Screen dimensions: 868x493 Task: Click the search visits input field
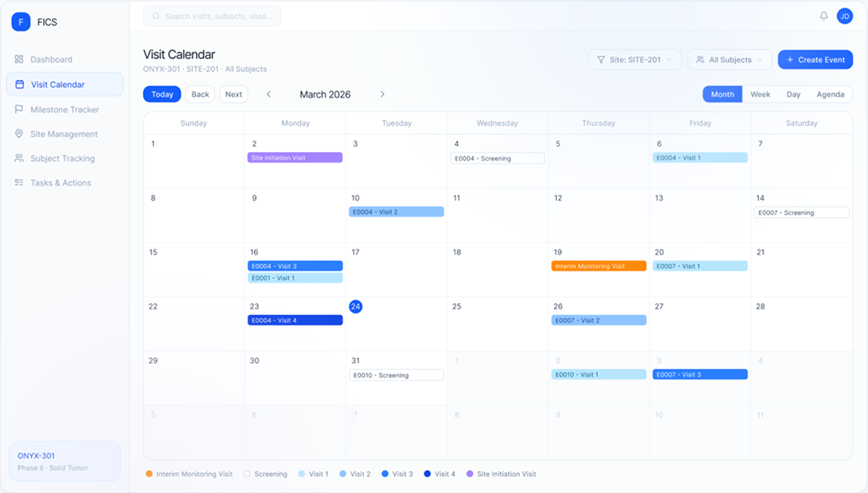coord(212,15)
